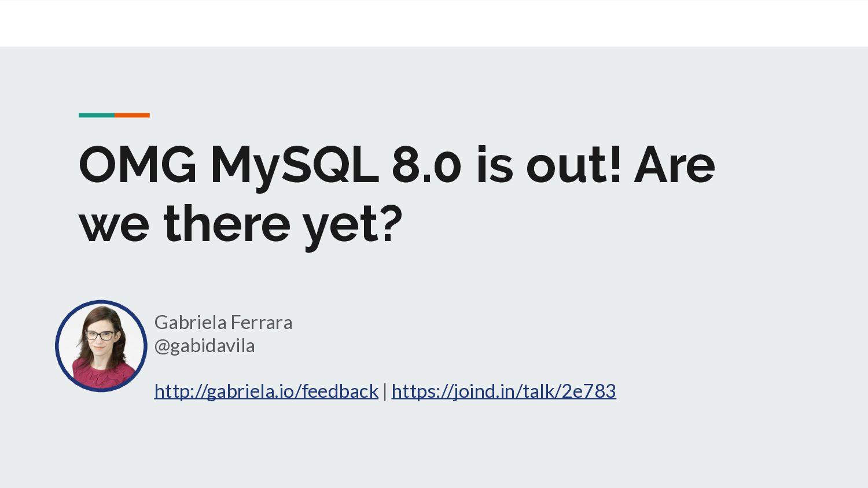The height and width of the screenshot is (488, 868).
Task: Click the word MySQL in the title
Action: coord(295,167)
